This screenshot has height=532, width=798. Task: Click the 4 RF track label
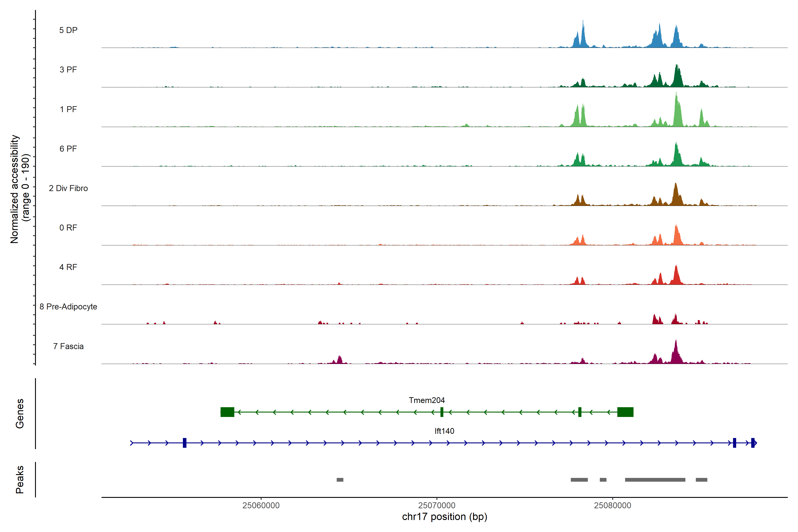(68, 267)
